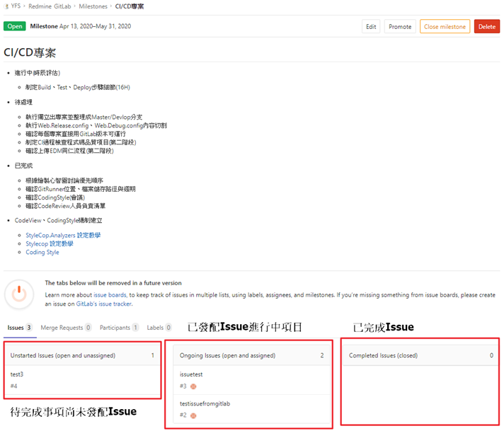Click the Promote button
Image resolution: width=504 pixels, height=431 pixels.
(399, 27)
